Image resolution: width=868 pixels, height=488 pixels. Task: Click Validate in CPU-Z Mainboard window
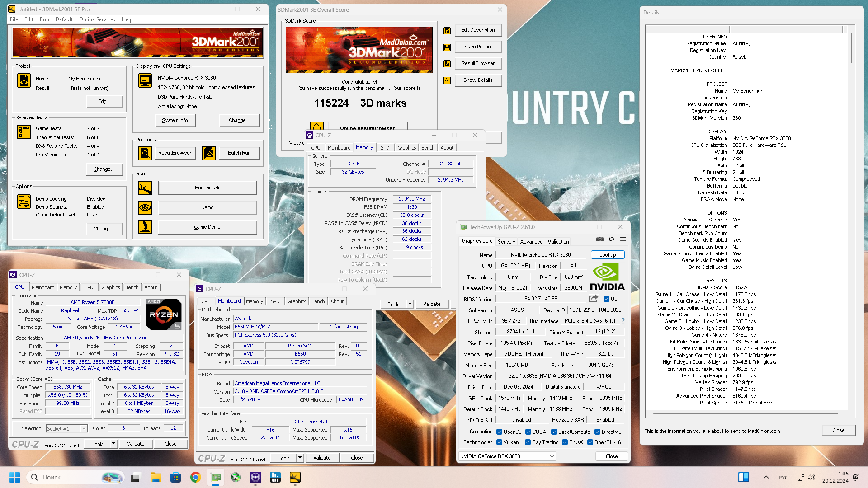click(322, 458)
